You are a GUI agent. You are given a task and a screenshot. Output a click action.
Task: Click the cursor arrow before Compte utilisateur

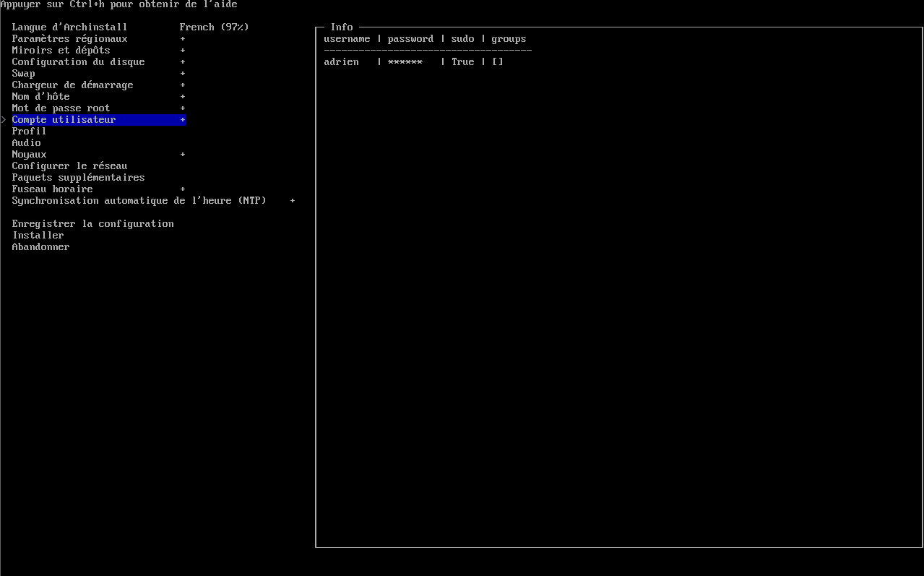coord(4,119)
